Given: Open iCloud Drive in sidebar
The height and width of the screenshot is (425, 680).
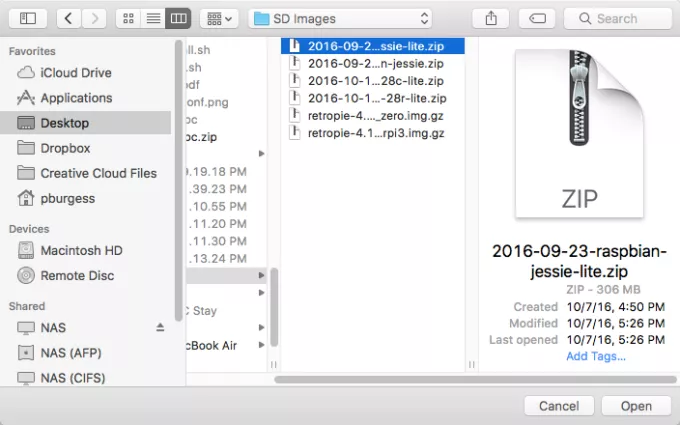Looking at the screenshot, I should 76,73.
